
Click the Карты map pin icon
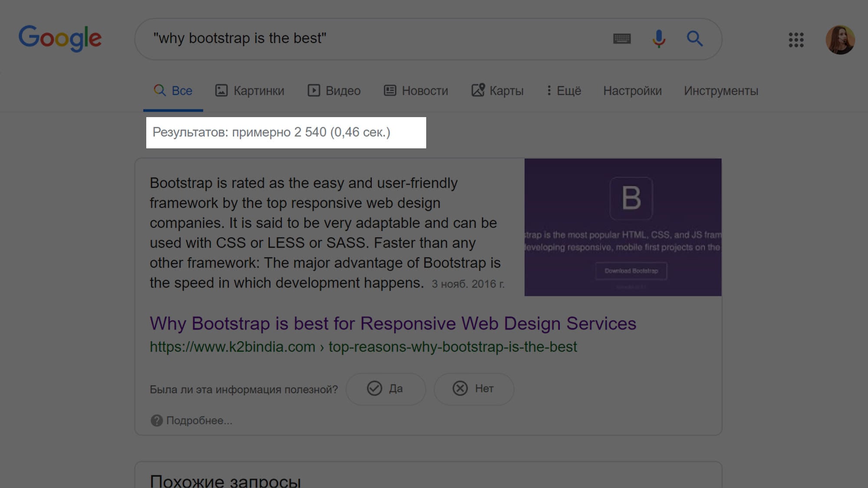pos(478,90)
